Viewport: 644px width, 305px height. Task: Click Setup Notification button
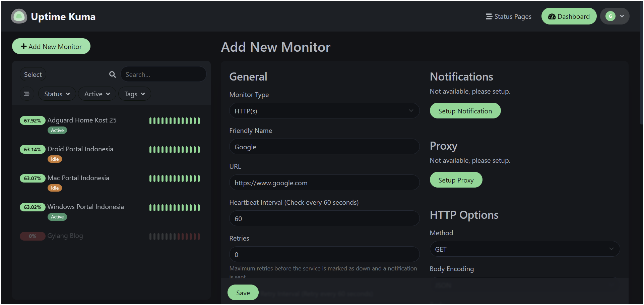pyautogui.click(x=465, y=111)
